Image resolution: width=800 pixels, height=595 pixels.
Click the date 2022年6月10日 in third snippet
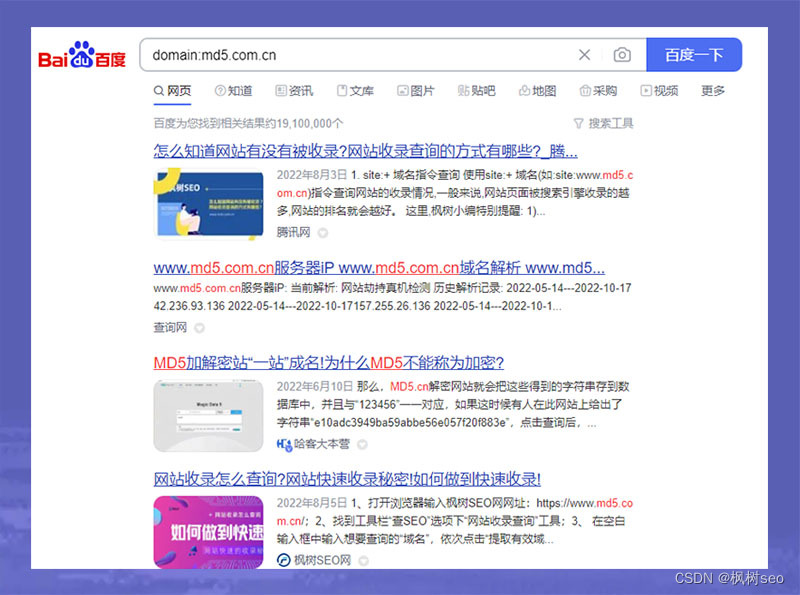315,386
